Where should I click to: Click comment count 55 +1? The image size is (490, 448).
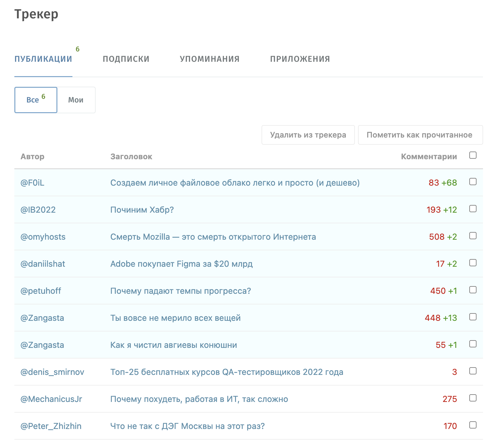tap(446, 345)
